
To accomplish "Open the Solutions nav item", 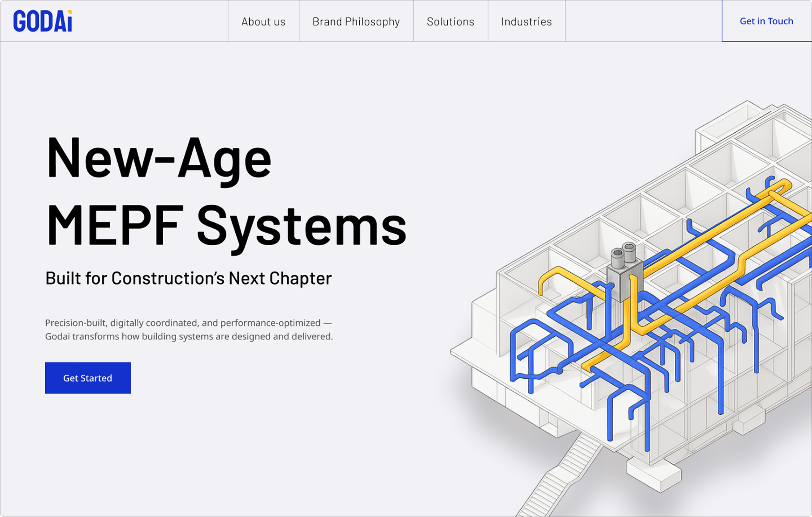I will 450,22.
